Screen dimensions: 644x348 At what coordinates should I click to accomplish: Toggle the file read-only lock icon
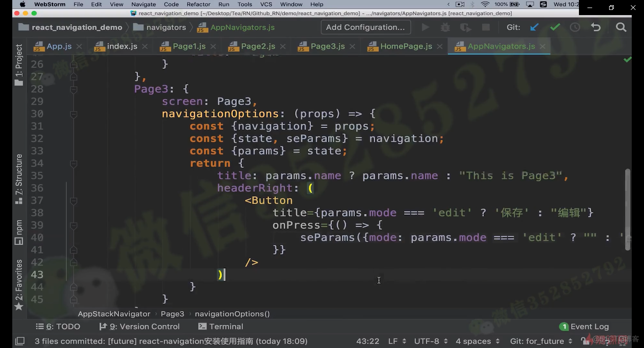[x=585, y=340]
